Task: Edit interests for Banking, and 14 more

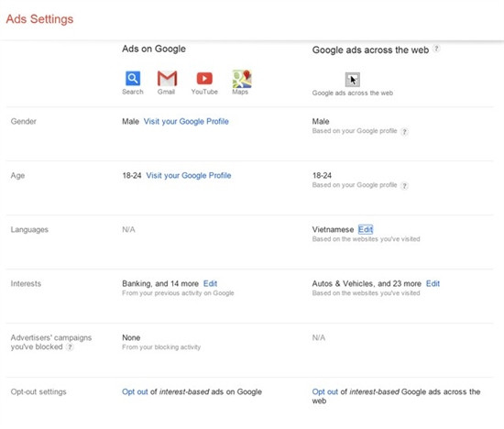Action: coord(210,283)
